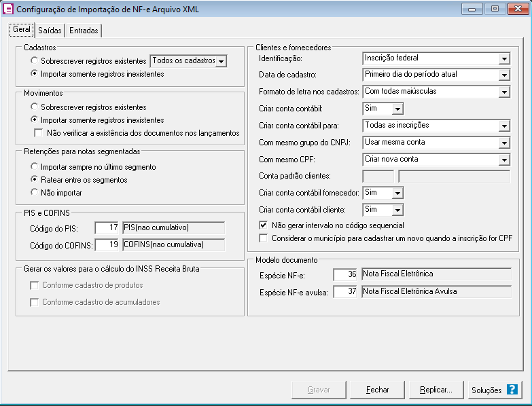532x406 pixels.
Task: Choose the Não importar retention option
Action: click(x=35, y=193)
